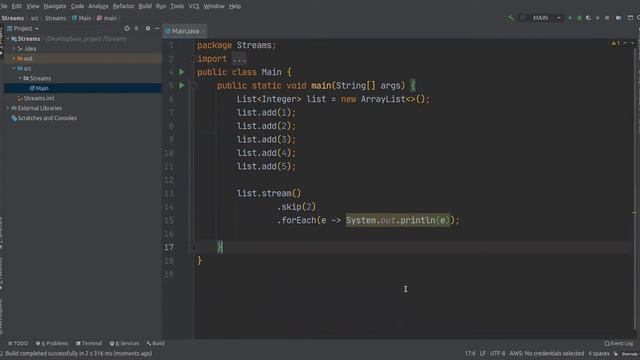Click the src breadcrumb in navigation bar
Image resolution: width=640 pixels, height=360 pixels.
(35, 18)
